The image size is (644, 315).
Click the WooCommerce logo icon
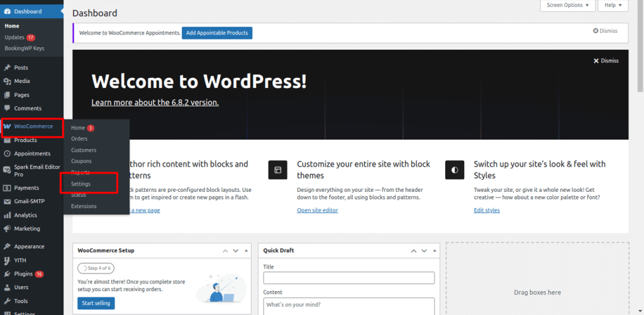tap(7, 126)
